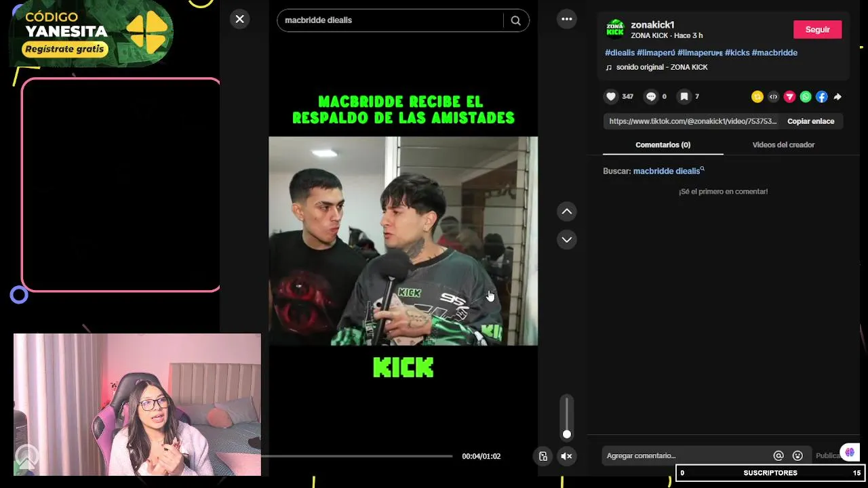
Task: Open the #macbridde hashtag
Action: (774, 53)
